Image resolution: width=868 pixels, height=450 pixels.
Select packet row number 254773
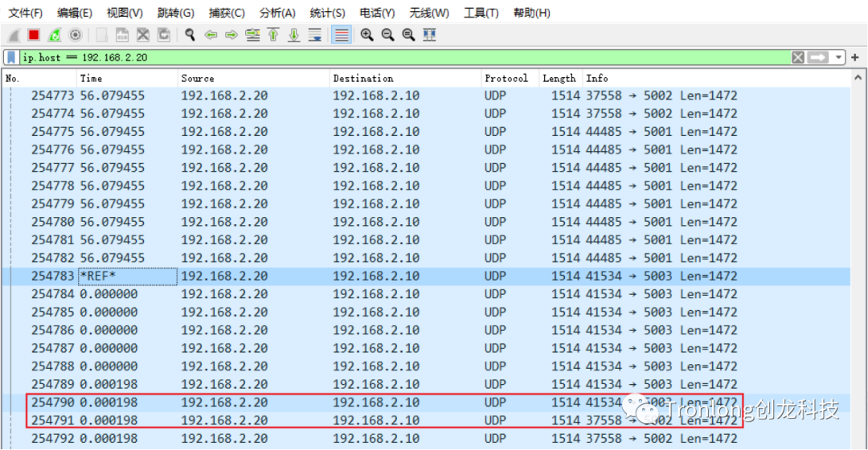click(426, 96)
